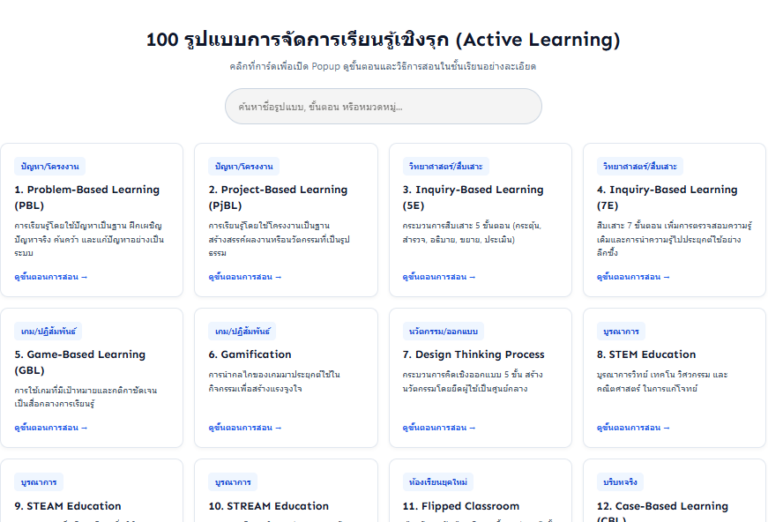Click the category tag on the STREAM Education card

pos(233,482)
